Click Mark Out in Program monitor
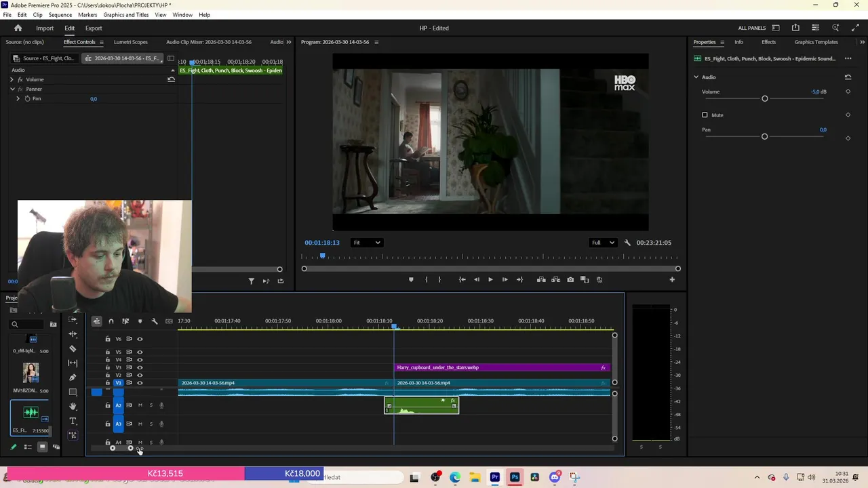Image resolution: width=868 pixels, height=488 pixels. (x=439, y=279)
